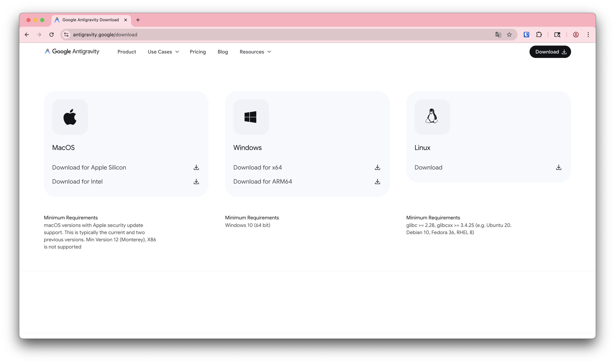Open the Translate page icon
Screen dimensions: 615x364
[498, 35]
